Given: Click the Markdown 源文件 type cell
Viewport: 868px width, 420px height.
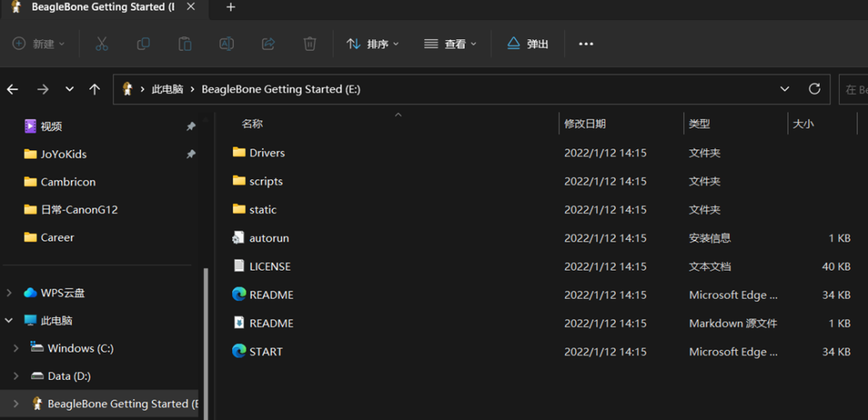Looking at the screenshot, I should [733, 323].
